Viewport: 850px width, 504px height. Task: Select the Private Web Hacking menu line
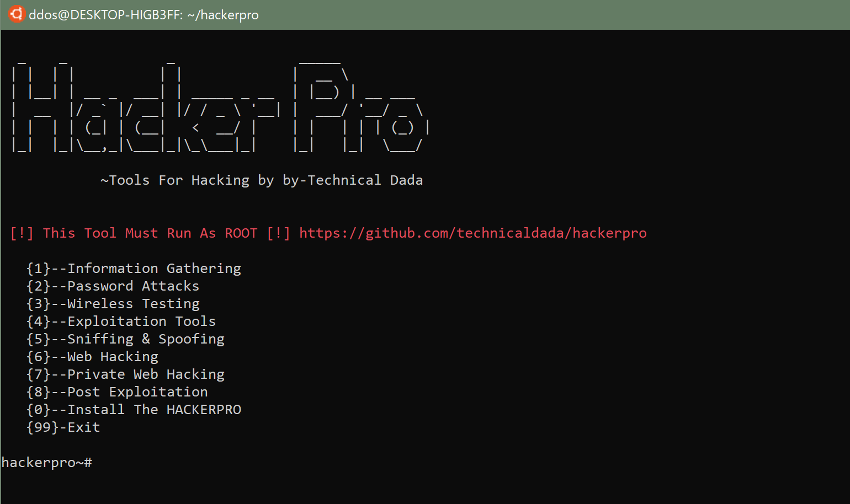[x=125, y=374]
